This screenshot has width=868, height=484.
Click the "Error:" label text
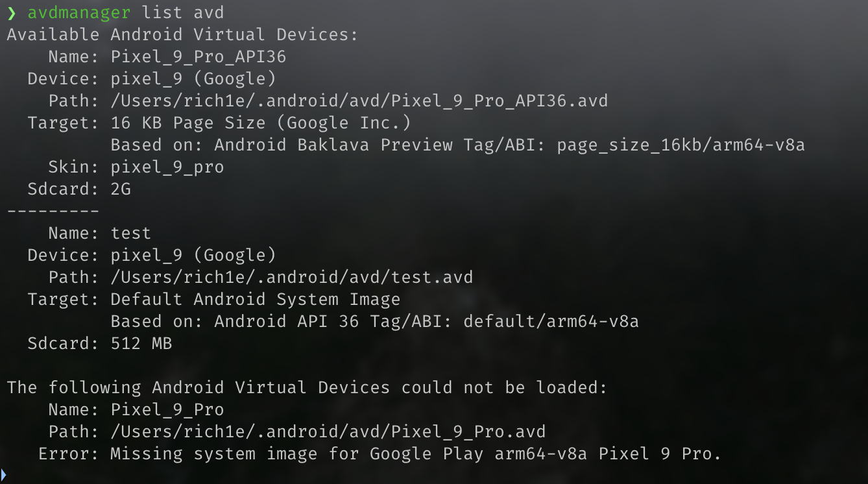(68, 454)
